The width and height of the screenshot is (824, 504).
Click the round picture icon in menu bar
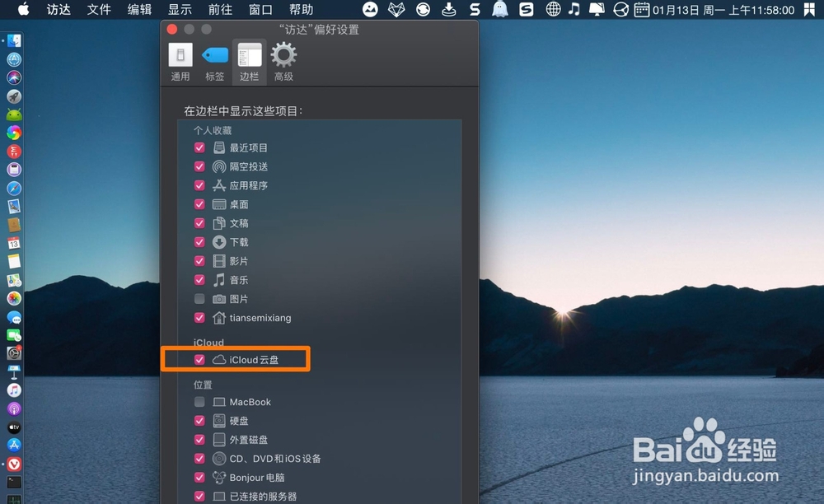coord(370,9)
